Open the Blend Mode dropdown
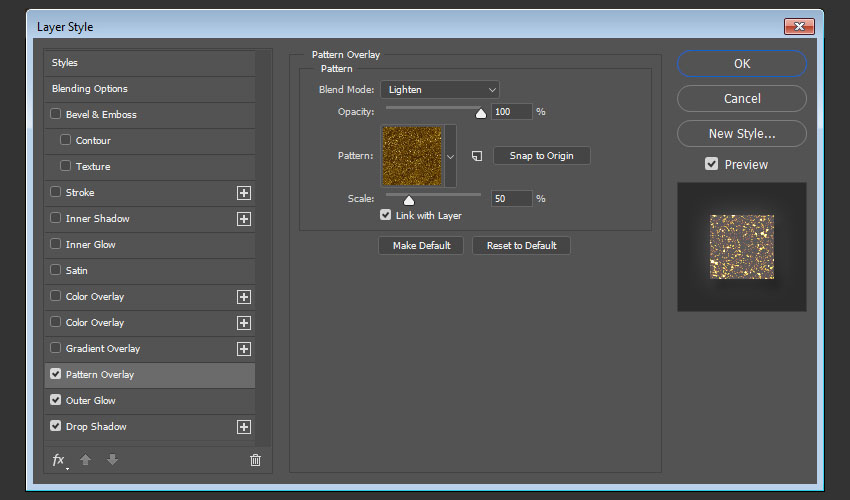 pyautogui.click(x=439, y=90)
